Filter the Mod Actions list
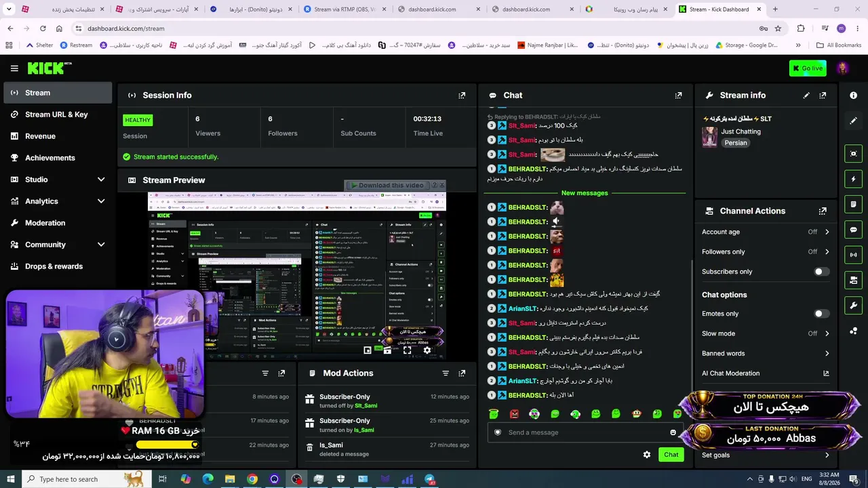The height and width of the screenshot is (488, 868). pyautogui.click(x=446, y=373)
